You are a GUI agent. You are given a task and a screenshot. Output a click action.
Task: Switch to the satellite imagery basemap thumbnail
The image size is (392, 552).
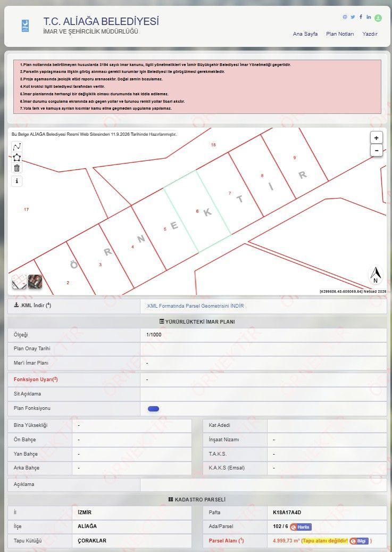[35, 282]
